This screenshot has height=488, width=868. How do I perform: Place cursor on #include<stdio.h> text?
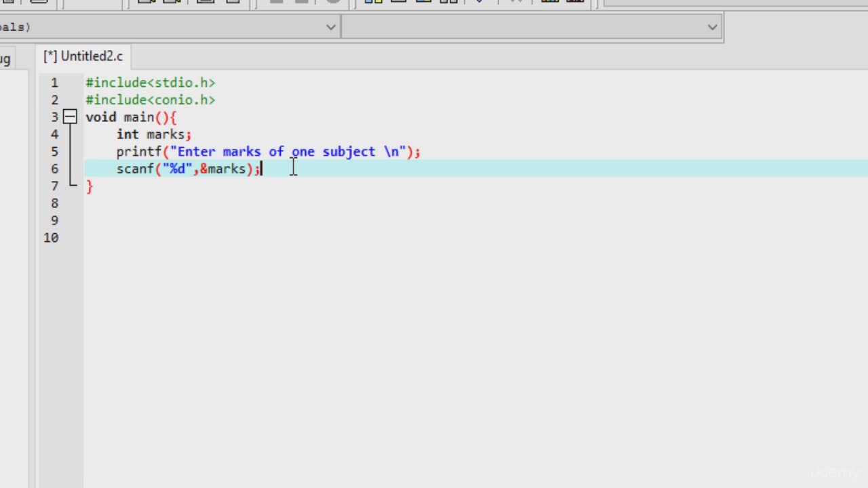tap(151, 83)
